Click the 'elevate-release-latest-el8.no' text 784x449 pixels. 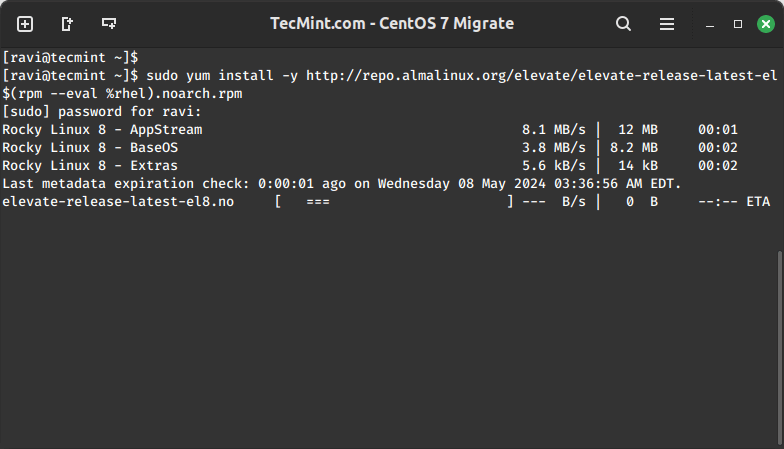tap(118, 202)
